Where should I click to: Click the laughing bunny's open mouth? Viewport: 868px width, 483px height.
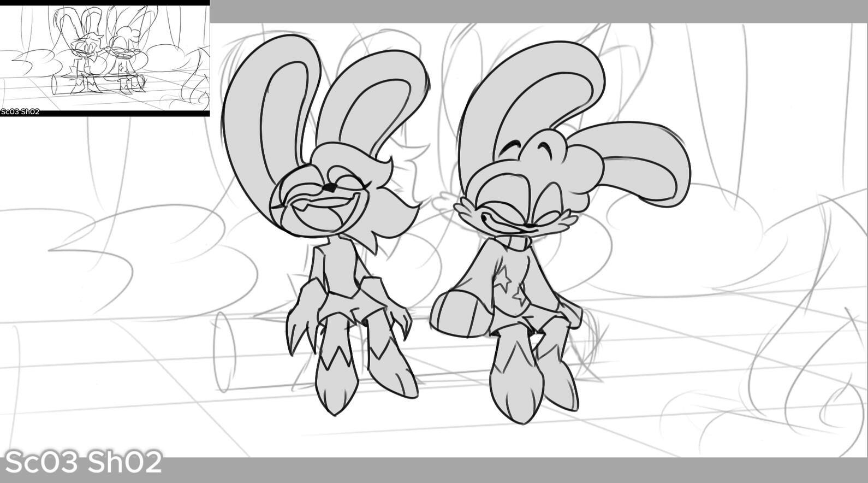(324, 210)
